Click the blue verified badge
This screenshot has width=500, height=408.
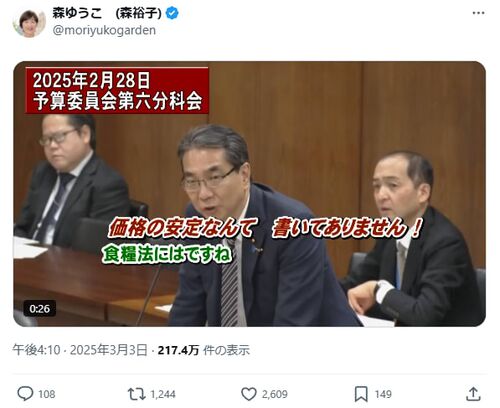click(x=172, y=13)
